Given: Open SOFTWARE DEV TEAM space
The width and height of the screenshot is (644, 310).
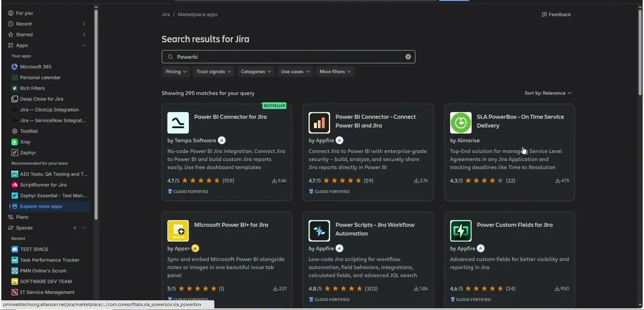Looking at the screenshot, I should (x=46, y=282).
